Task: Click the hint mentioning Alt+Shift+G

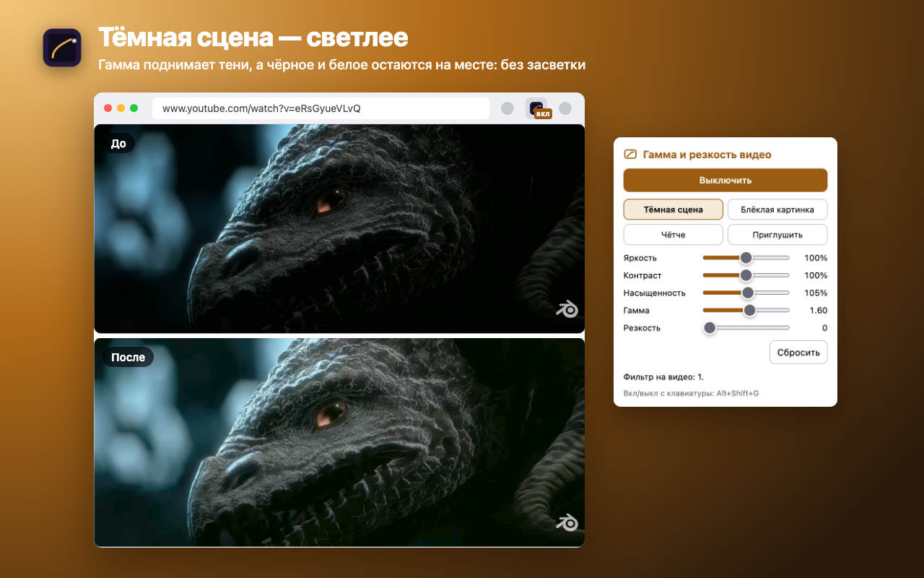Action: (691, 393)
